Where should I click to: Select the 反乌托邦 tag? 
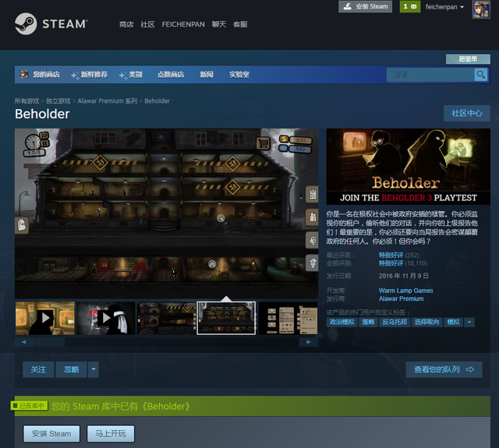coord(395,322)
